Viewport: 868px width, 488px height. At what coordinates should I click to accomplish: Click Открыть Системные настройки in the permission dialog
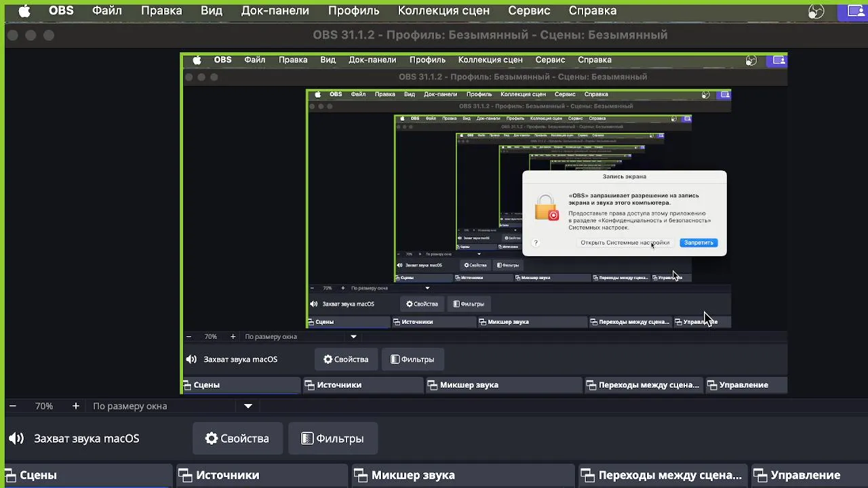(625, 243)
